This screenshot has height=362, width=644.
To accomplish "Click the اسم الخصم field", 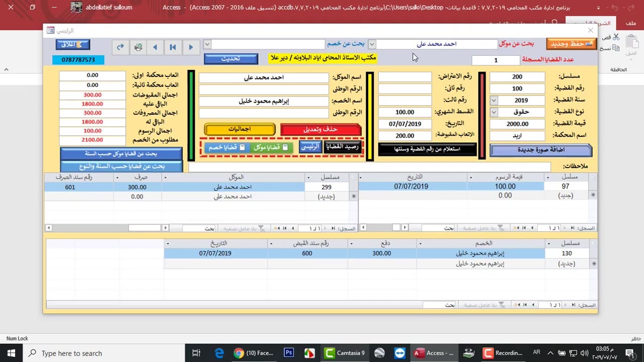I will (x=264, y=101).
